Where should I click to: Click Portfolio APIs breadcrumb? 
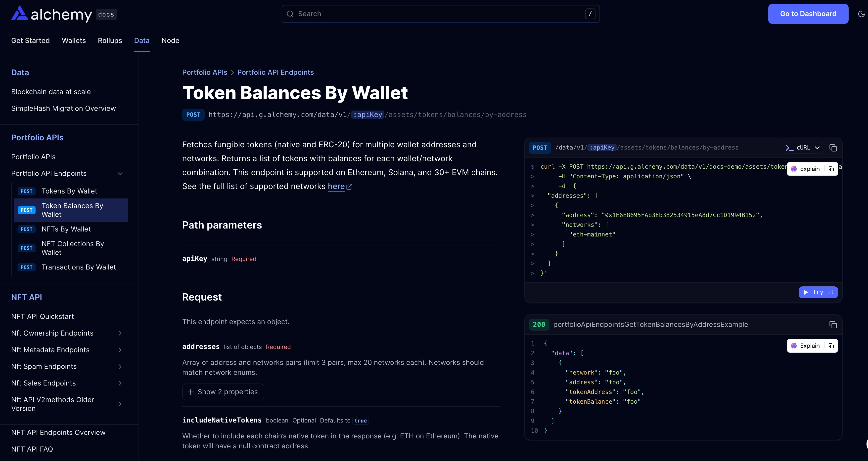(x=205, y=72)
